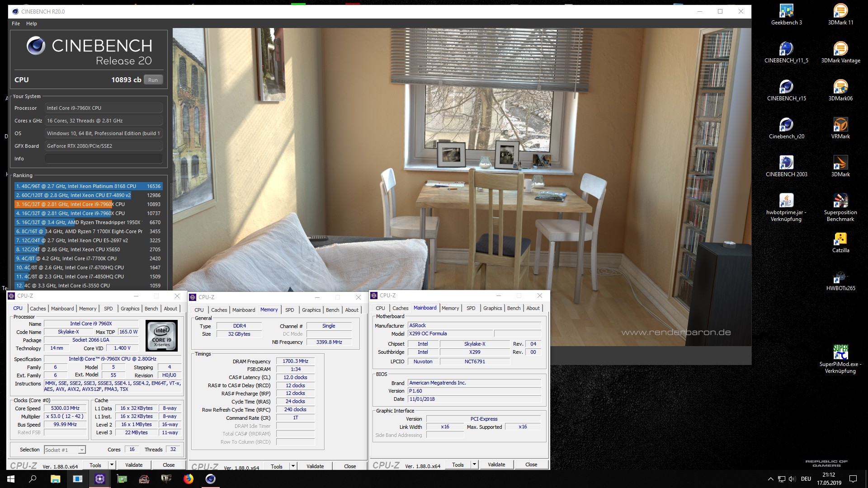
Task: Switch to CPU-Z in the taskbar
Action: point(99,479)
